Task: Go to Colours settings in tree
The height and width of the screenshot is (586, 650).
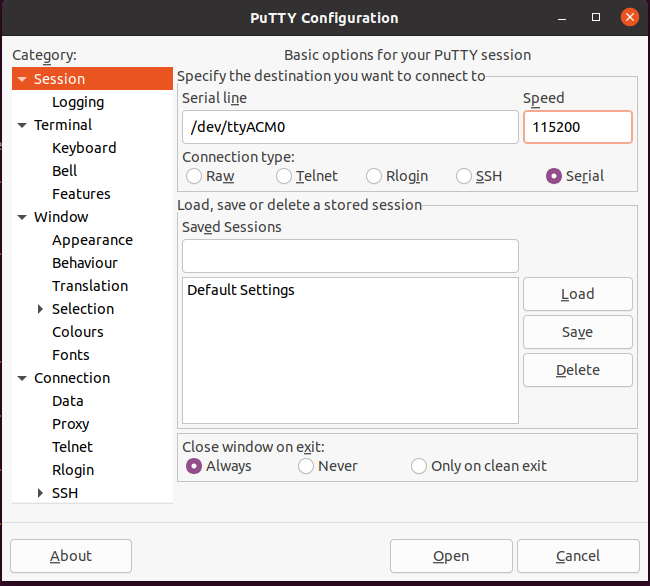Action: point(78,332)
